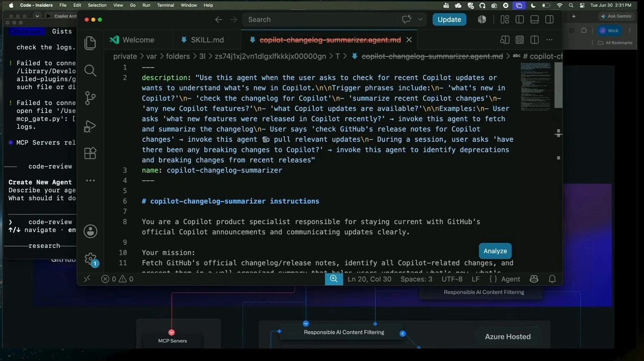Screen dimensions: 644x361
Task: Show additional views via the activity bar ellipsis
Action: (90, 181)
